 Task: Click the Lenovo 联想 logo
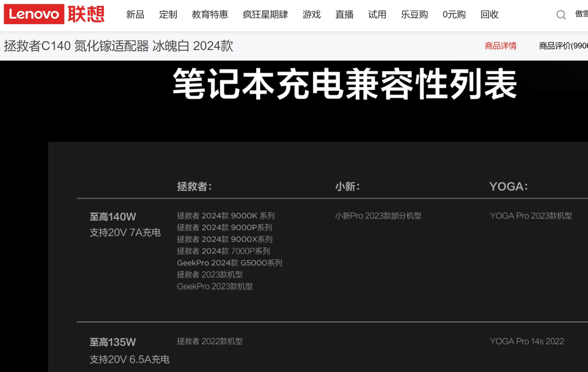tap(54, 14)
